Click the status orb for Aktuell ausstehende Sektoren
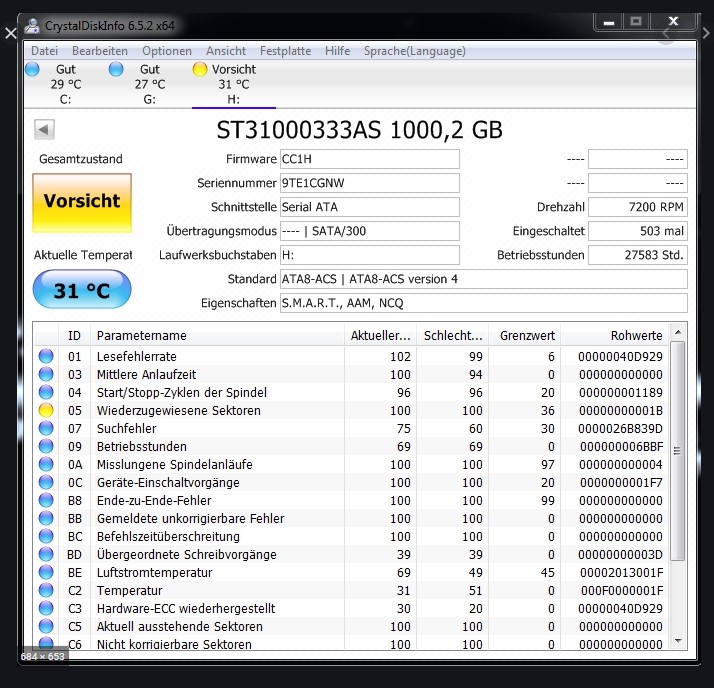 click(x=46, y=626)
